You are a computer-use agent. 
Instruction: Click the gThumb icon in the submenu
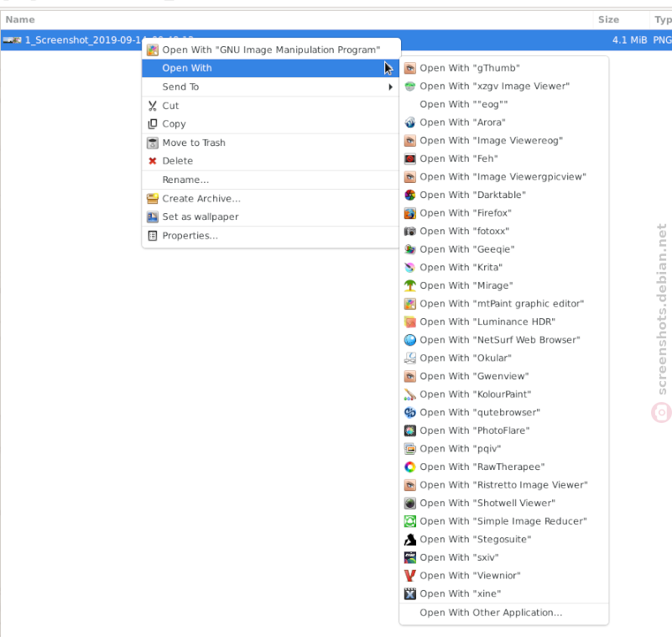coord(409,68)
